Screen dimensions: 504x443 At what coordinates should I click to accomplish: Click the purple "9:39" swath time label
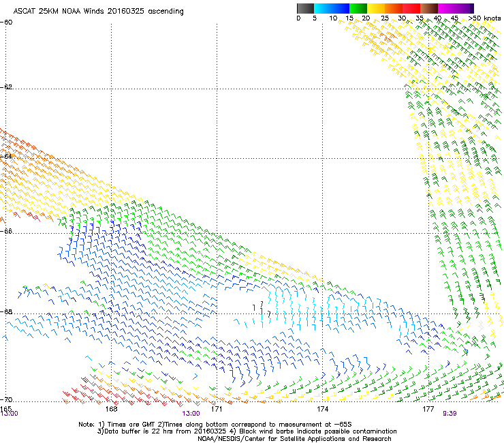pyautogui.click(x=450, y=414)
